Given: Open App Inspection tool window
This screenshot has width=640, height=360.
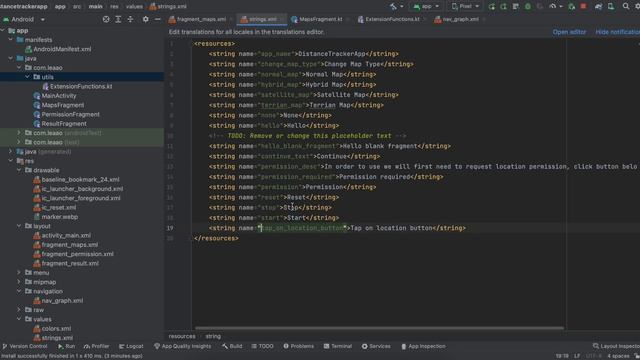Looking at the screenshot, I should [423, 346].
